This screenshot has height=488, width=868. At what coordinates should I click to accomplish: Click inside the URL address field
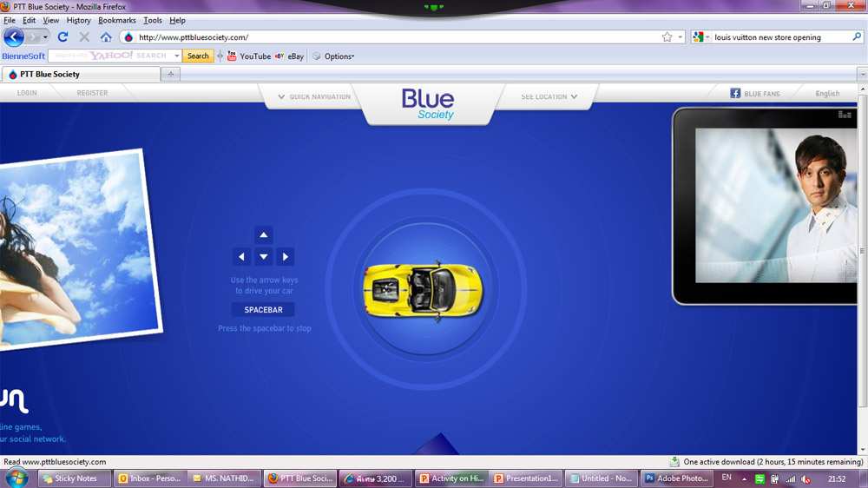pos(398,37)
